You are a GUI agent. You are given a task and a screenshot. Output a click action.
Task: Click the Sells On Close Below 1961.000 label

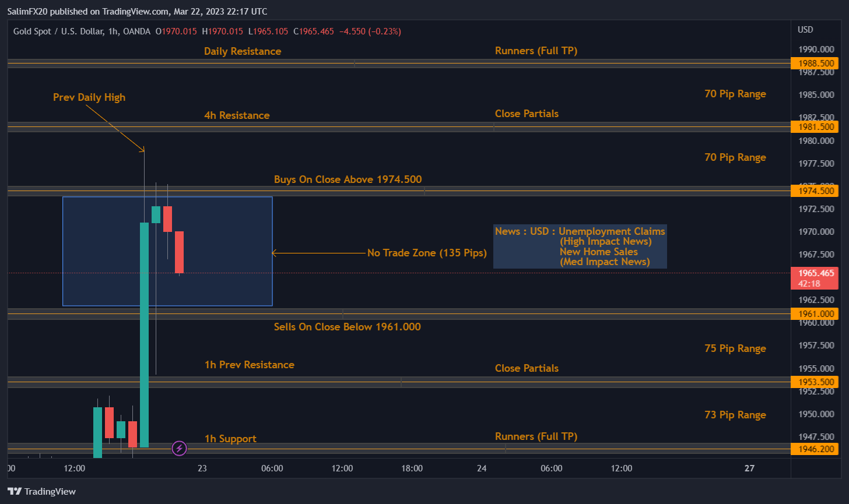point(347,326)
